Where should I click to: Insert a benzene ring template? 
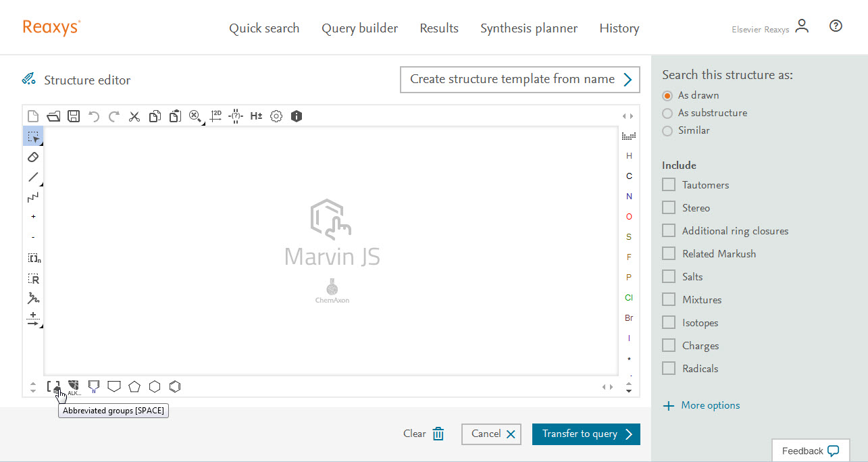pyautogui.click(x=175, y=386)
